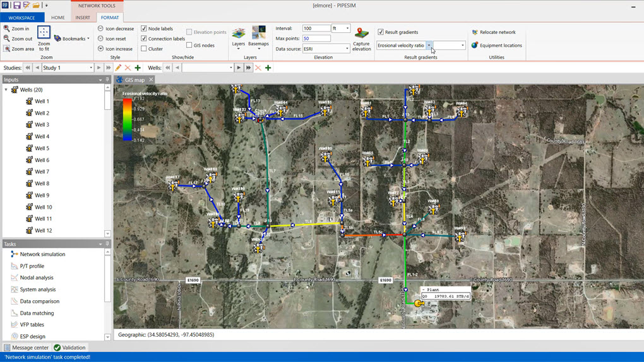Collapse the Wells (20) tree node
The height and width of the screenshot is (362, 644).
(x=6, y=90)
